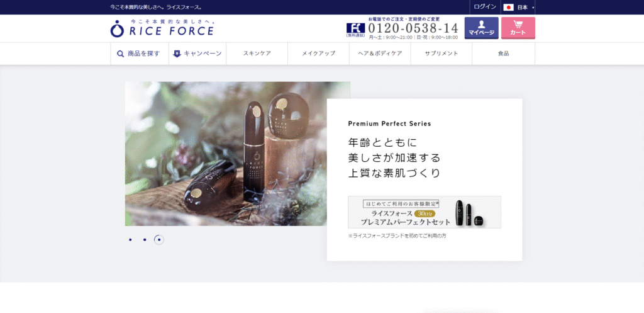Image resolution: width=644 pixels, height=313 pixels.
Task: Click the ※ライスフォースブランドを初めて note
Action: point(397,236)
